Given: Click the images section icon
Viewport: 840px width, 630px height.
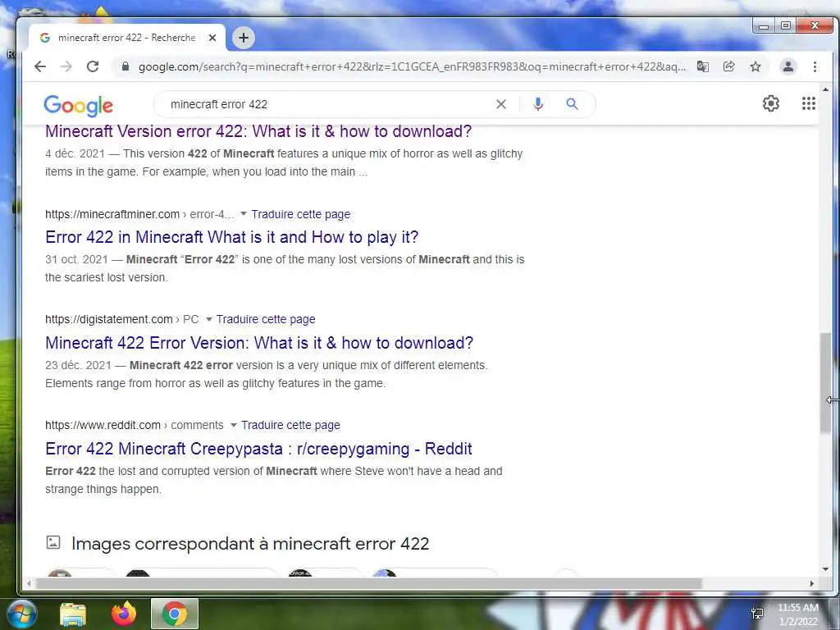Looking at the screenshot, I should point(53,542).
